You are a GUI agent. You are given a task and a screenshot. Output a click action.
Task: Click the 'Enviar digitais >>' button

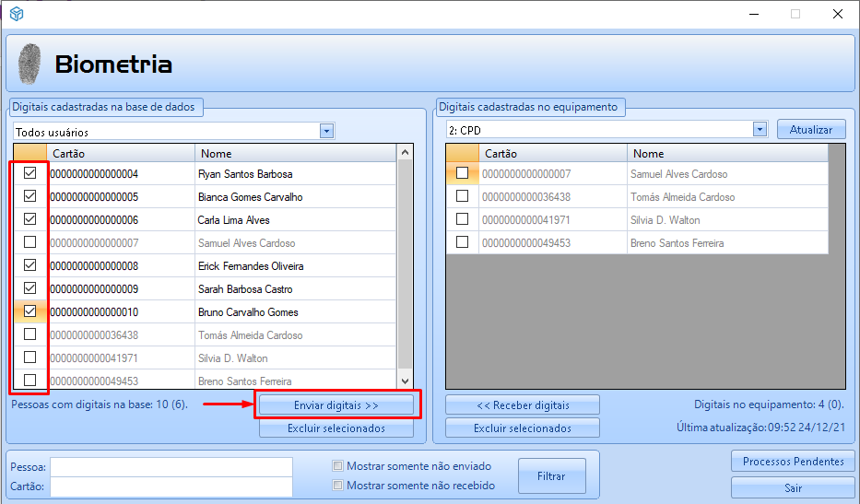(336, 405)
